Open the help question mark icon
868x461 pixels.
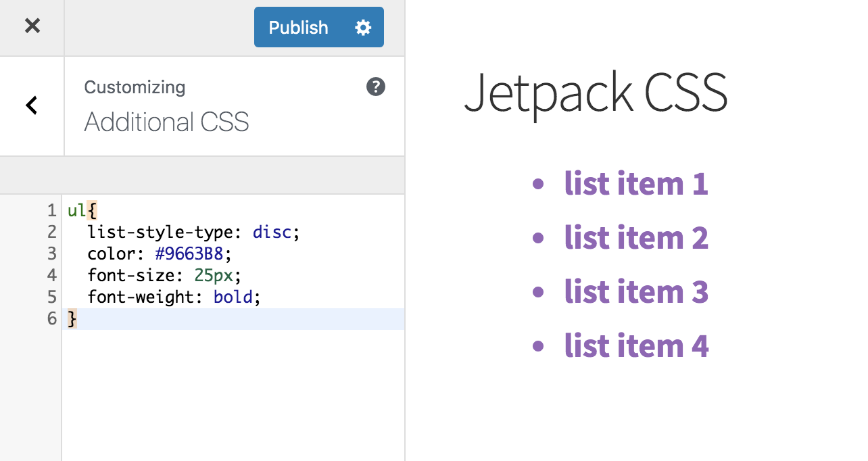pos(376,87)
